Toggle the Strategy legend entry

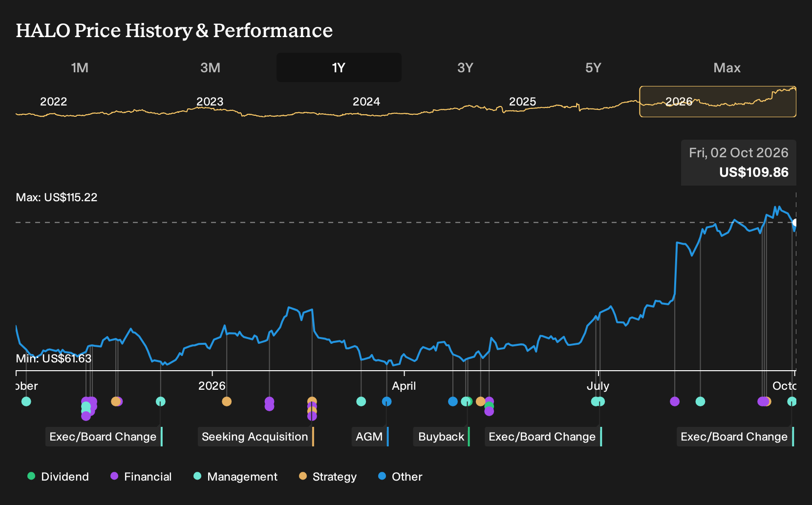(x=328, y=477)
